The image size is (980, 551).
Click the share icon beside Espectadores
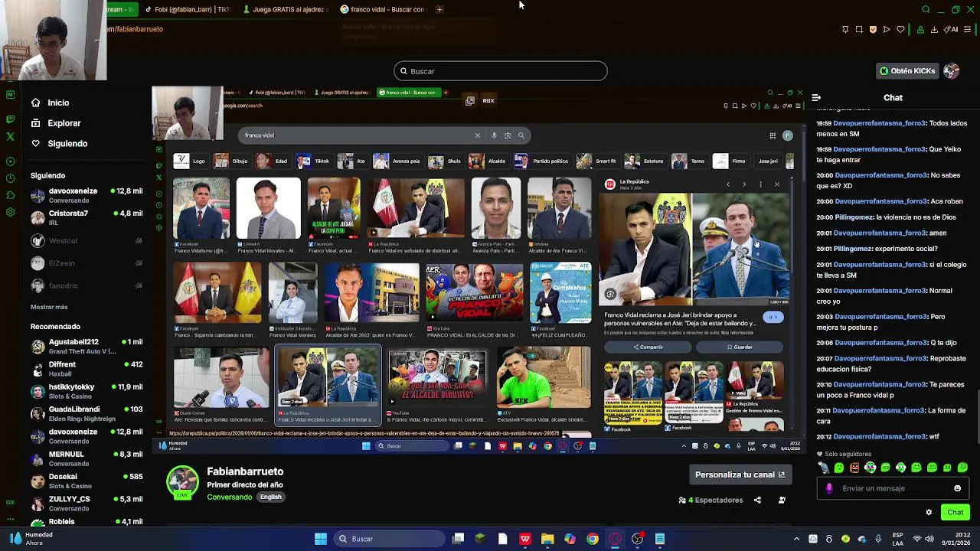click(757, 500)
